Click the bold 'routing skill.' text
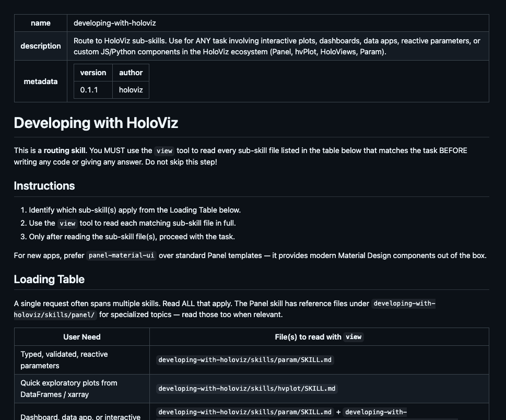This screenshot has width=506, height=420. (x=65, y=150)
